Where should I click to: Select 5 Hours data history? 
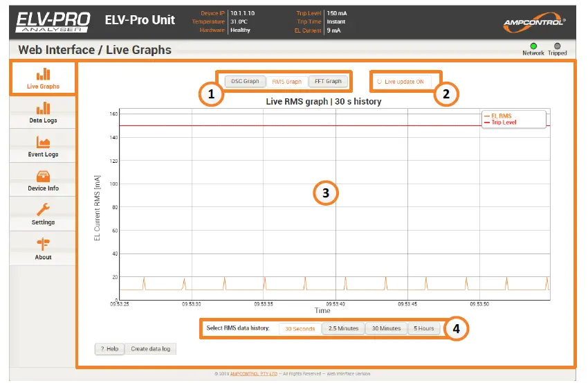(424, 328)
